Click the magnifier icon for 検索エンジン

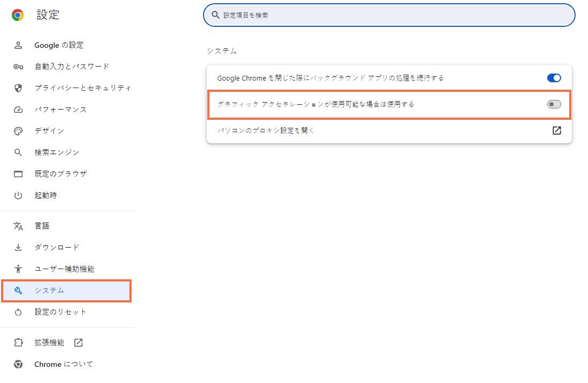click(18, 153)
